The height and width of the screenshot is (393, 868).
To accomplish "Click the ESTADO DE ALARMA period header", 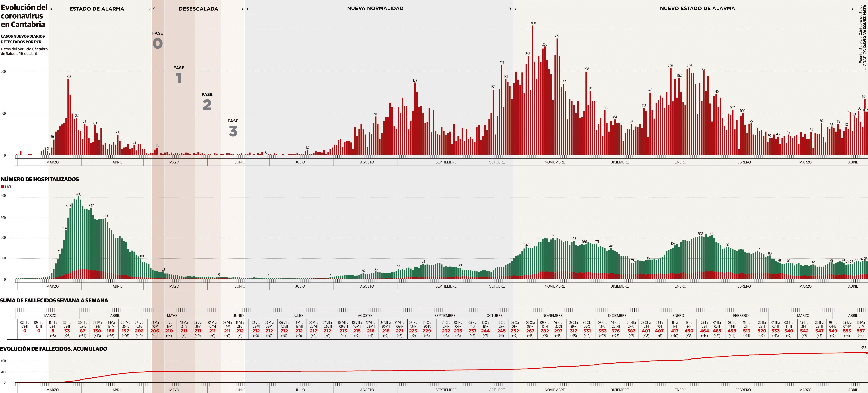I will point(97,9).
